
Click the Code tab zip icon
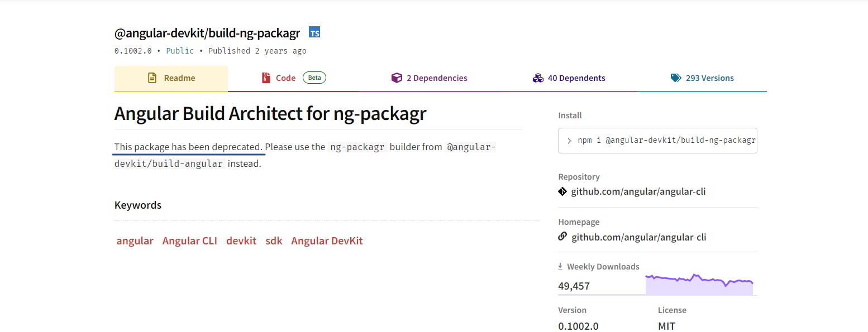(x=266, y=78)
